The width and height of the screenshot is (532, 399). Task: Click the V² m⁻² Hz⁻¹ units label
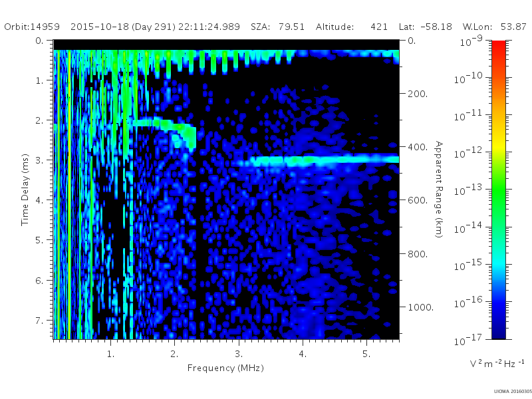[497, 364]
